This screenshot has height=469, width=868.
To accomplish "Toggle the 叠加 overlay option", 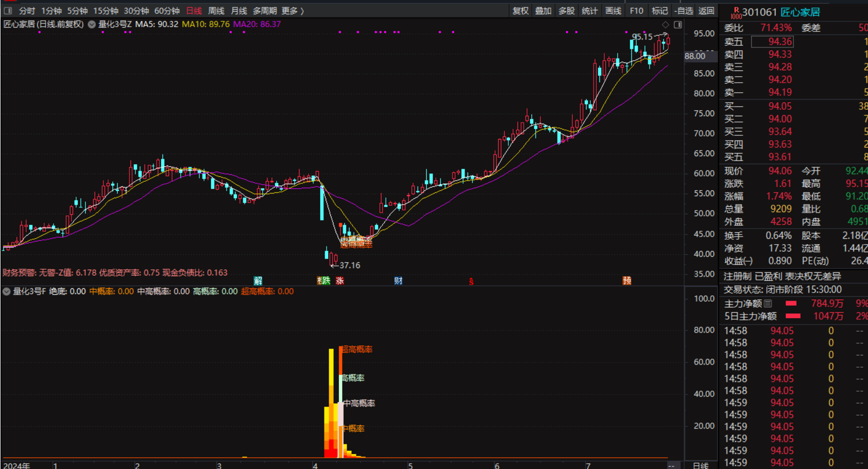I will click(x=543, y=11).
